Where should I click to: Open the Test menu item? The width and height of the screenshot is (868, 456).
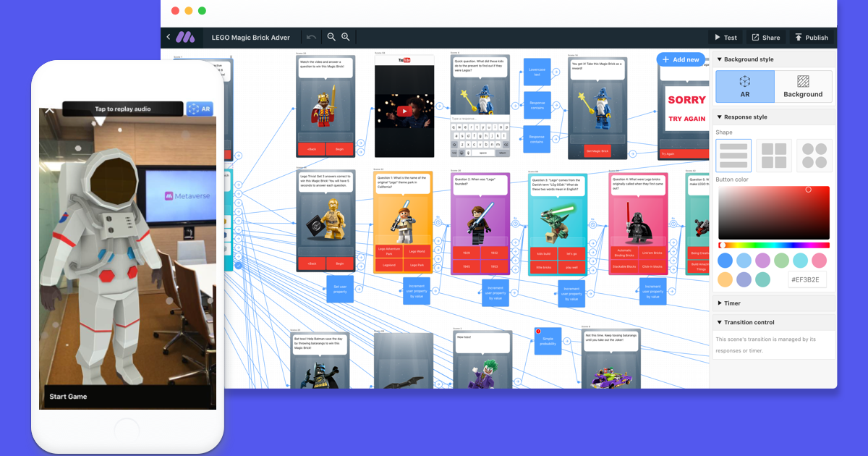click(x=726, y=37)
